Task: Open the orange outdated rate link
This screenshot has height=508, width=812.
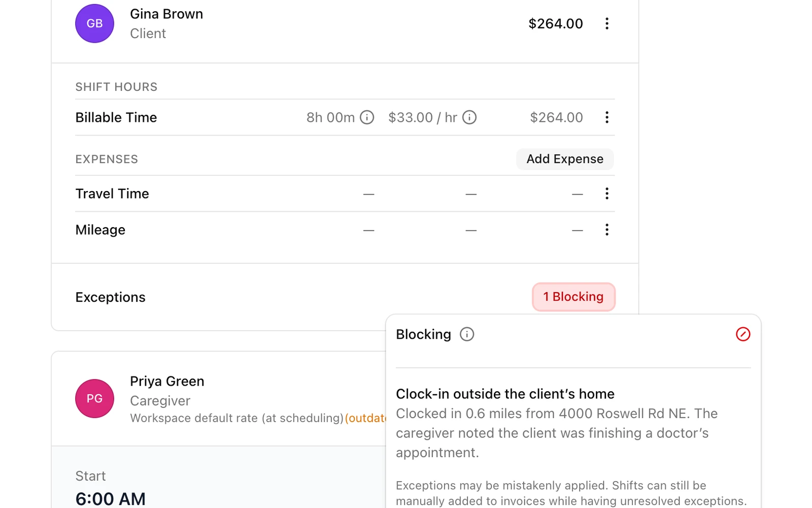Action: coord(365,418)
